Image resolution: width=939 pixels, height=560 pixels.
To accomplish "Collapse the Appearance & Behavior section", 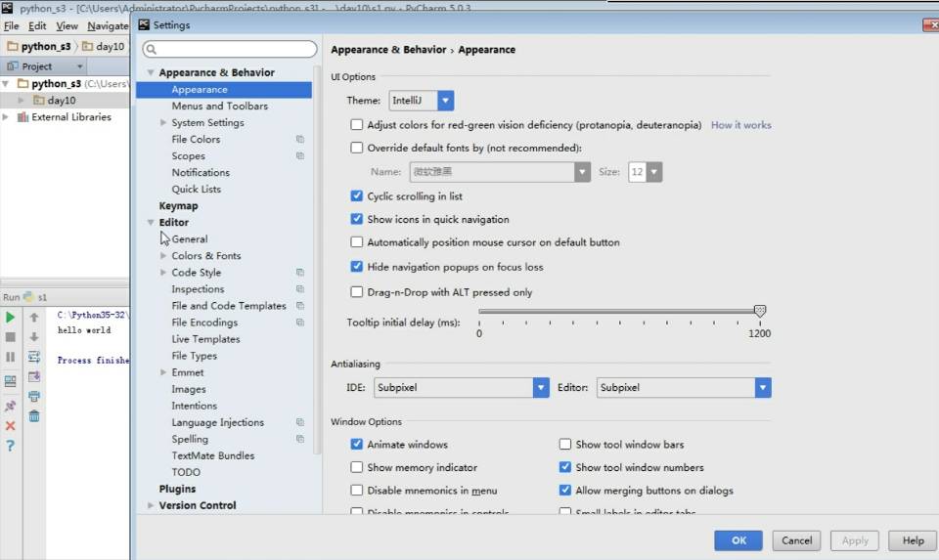I will click(x=151, y=72).
